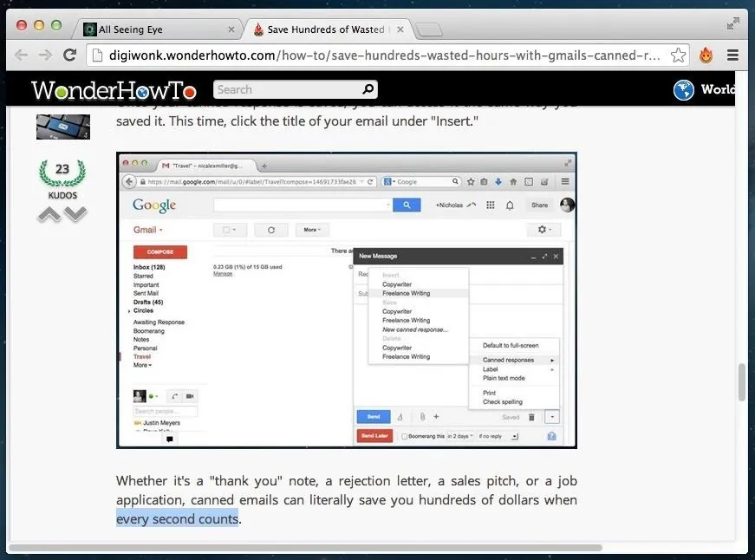Enable the Boomerang this checkbox
This screenshot has height=560, width=755.
pyautogui.click(x=405, y=437)
